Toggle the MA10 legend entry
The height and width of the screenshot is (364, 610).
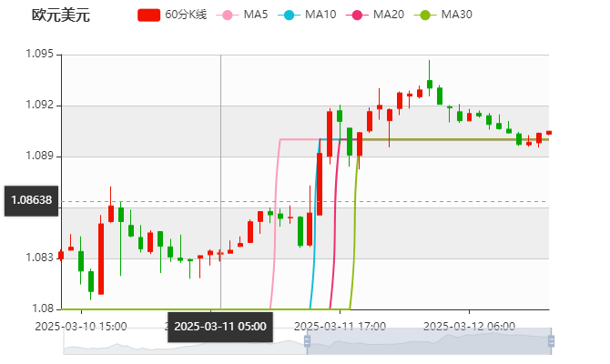pyautogui.click(x=307, y=15)
